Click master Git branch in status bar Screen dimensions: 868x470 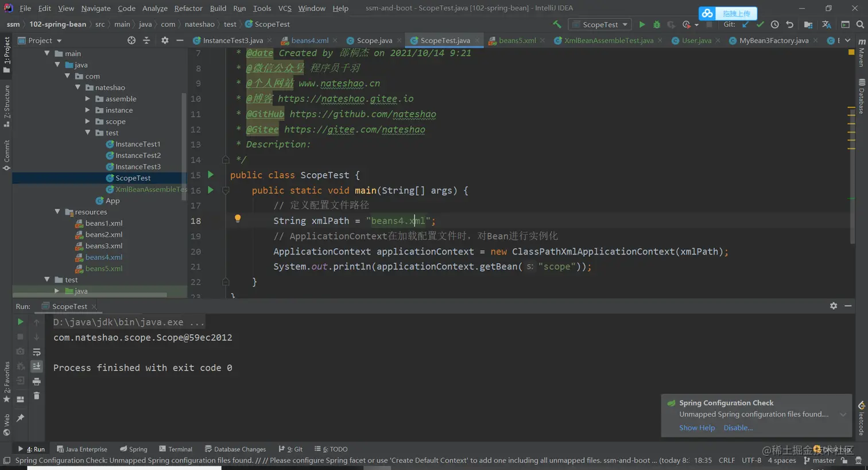[x=819, y=460]
